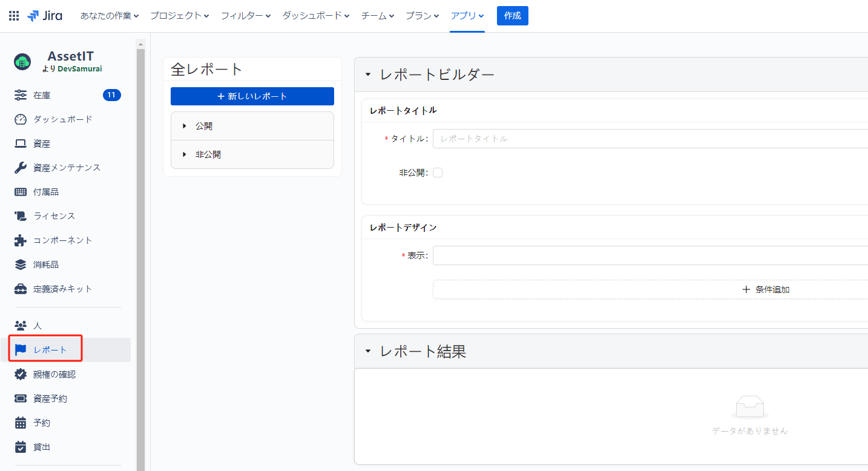Open 資産メンテナンス wrench icon

point(21,168)
